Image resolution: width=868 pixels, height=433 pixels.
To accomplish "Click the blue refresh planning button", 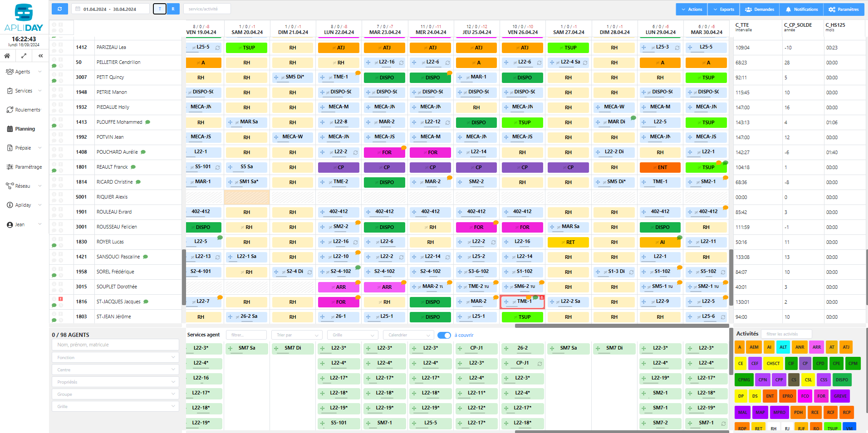I will coord(59,9).
